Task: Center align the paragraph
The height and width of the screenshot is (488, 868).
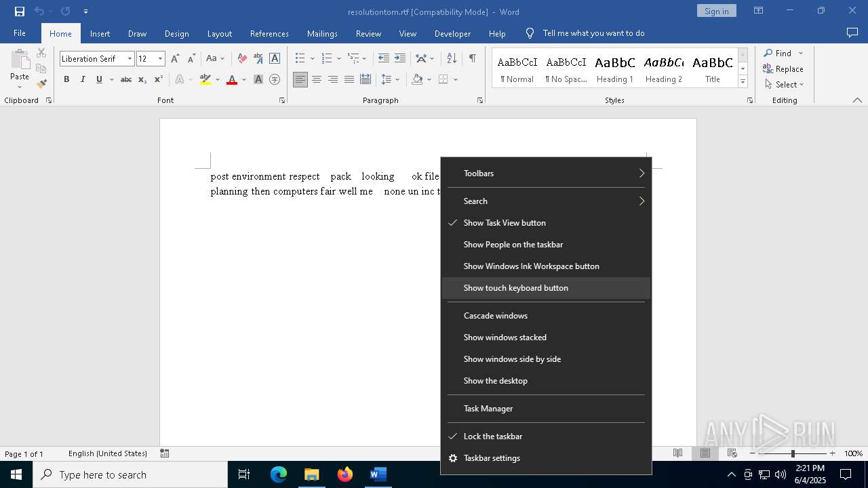Action: click(317, 79)
